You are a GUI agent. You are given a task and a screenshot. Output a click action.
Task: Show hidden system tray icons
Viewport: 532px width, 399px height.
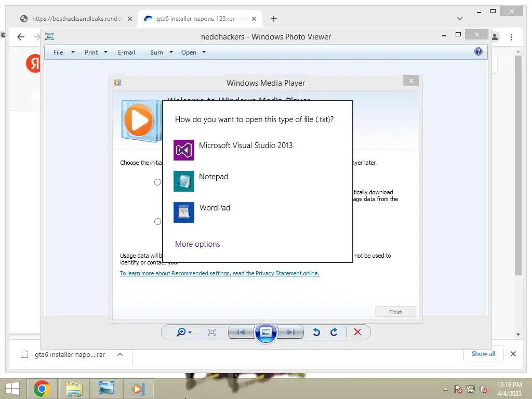click(x=445, y=389)
